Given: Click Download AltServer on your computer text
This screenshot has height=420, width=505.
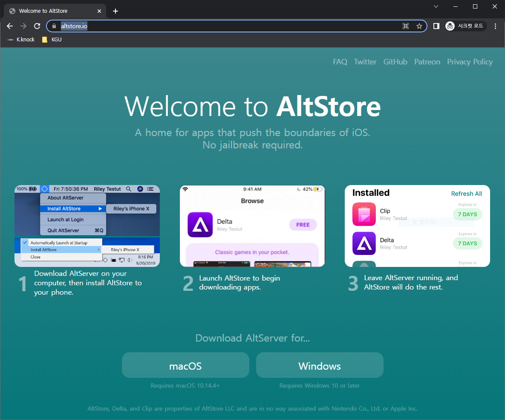Looking at the screenshot, I should coord(88,283).
